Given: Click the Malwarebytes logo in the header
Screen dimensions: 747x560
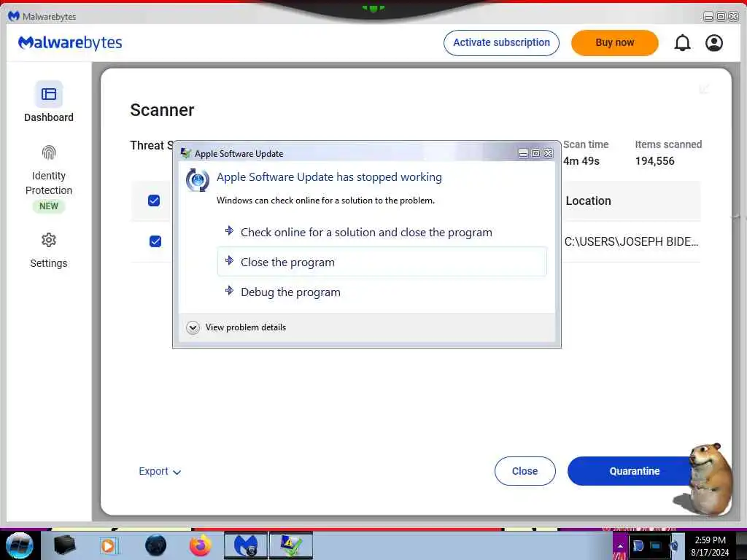Looking at the screenshot, I should coord(70,43).
